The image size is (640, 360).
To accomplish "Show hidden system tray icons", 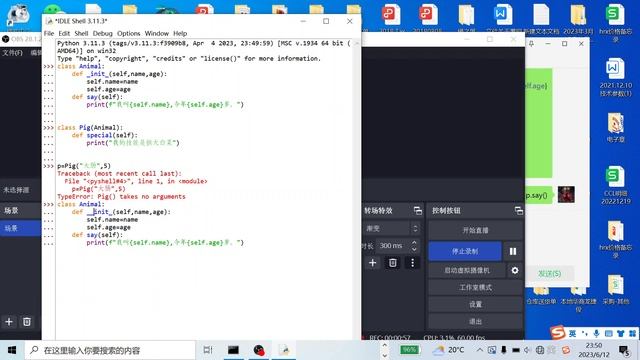I will 480,350.
